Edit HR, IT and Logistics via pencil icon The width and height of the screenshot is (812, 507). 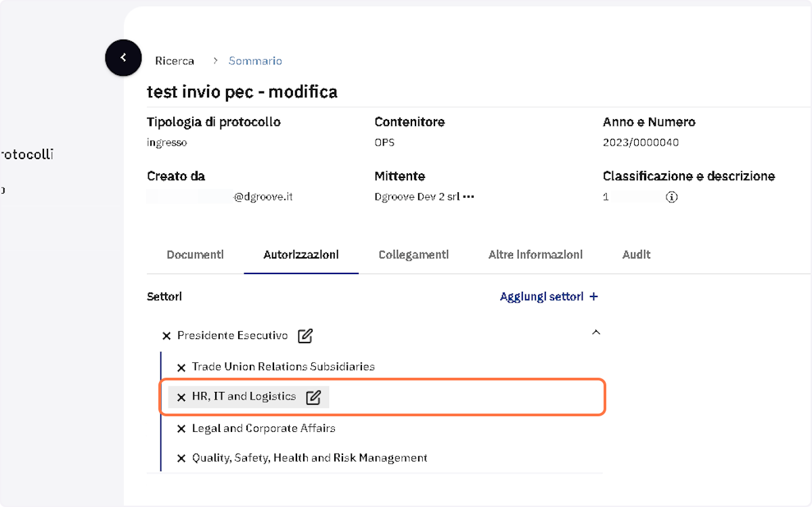(x=313, y=397)
